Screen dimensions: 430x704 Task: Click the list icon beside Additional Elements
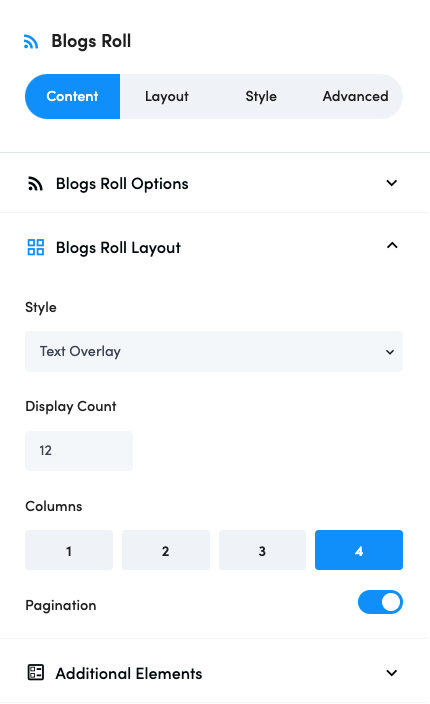pos(36,673)
